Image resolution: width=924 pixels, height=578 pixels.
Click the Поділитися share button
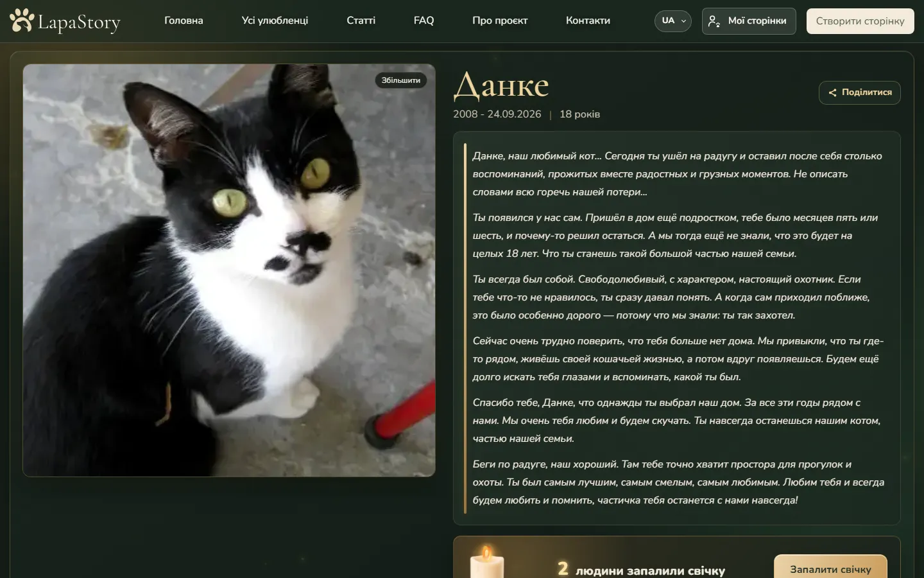tap(860, 92)
